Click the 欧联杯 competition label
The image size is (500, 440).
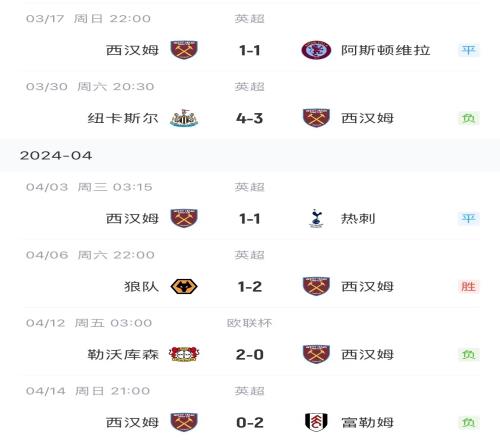pyautogui.click(x=249, y=323)
